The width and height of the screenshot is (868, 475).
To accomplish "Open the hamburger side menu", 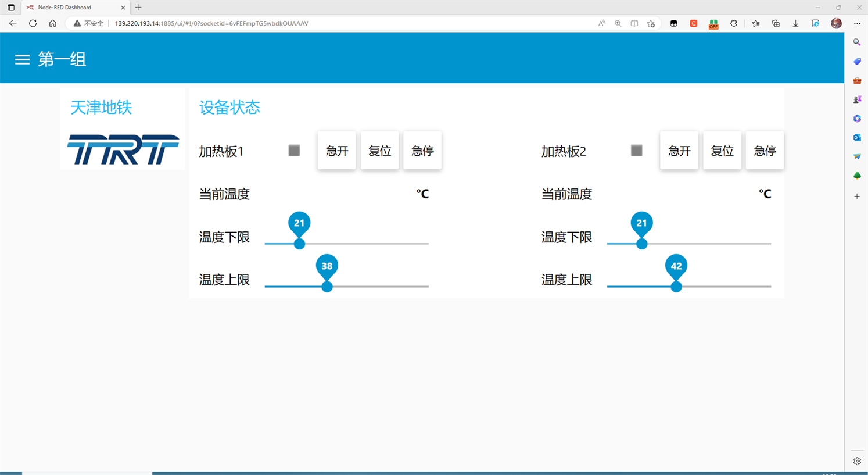I will pyautogui.click(x=22, y=60).
